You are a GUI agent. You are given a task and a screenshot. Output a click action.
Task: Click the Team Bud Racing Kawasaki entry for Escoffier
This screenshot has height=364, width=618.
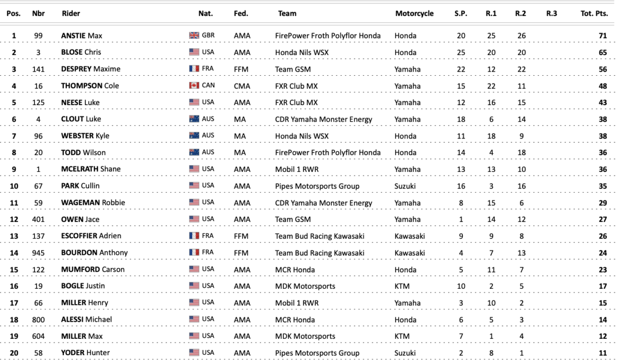click(320, 236)
